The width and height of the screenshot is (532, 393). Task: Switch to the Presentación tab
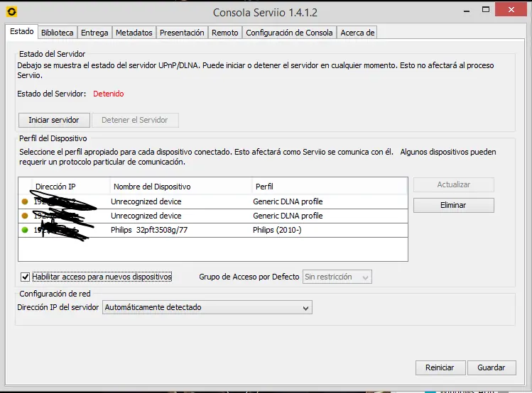[182, 33]
